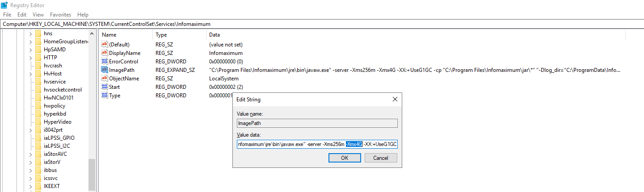
Task: Select the hwpolicy key in tree
Action: [x=55, y=106]
